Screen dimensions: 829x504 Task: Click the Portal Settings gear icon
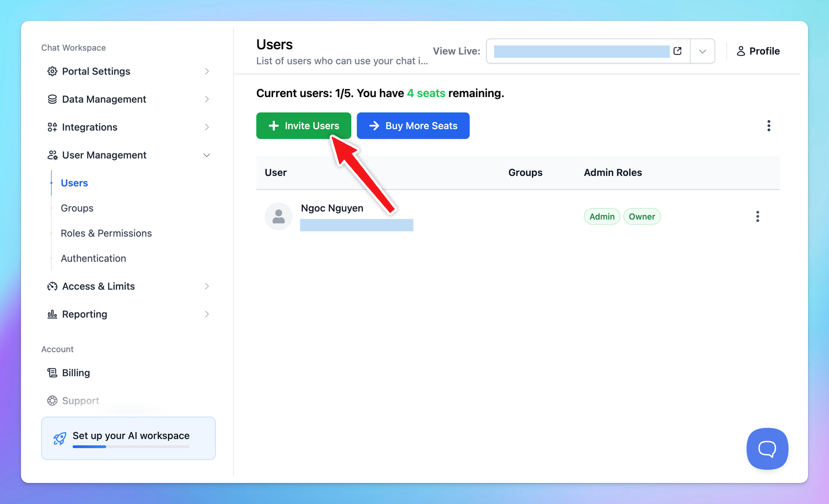point(52,71)
